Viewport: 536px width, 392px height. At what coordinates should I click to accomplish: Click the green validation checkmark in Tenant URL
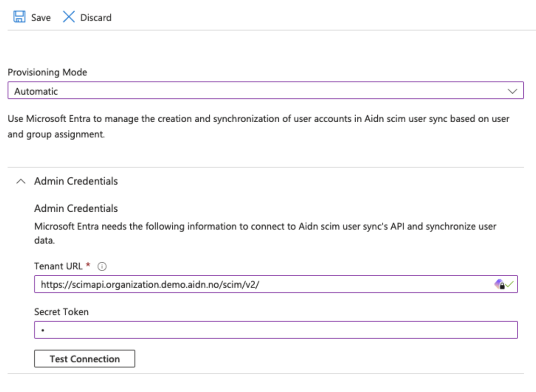click(510, 284)
